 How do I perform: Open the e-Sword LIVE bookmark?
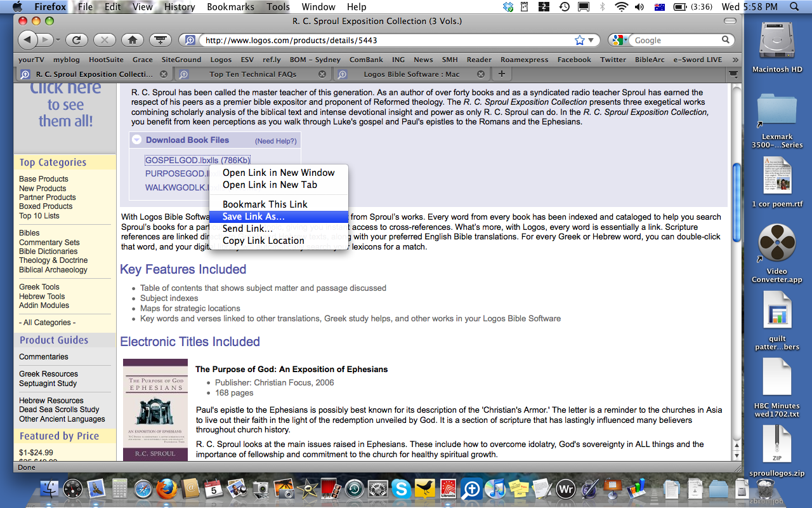698,59
